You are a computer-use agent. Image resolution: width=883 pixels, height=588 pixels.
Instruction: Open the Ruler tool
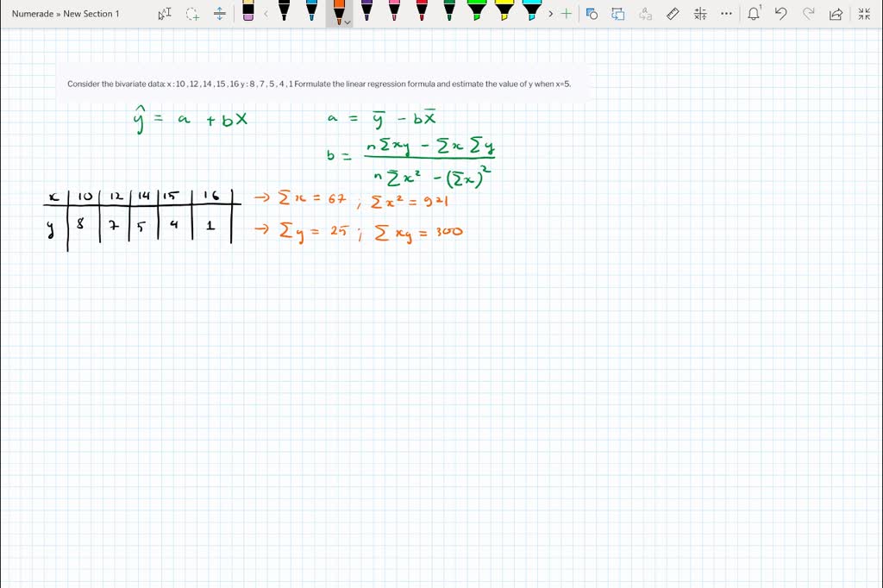673,14
